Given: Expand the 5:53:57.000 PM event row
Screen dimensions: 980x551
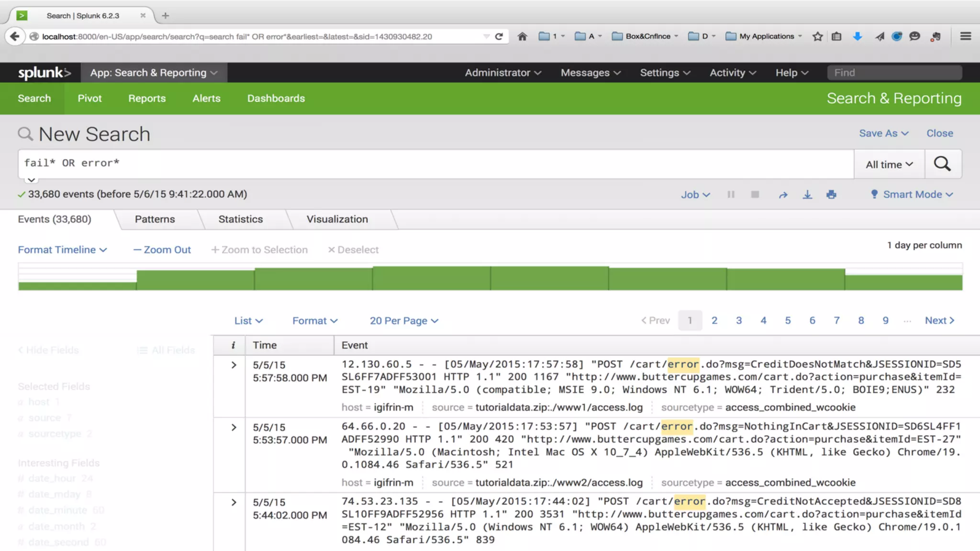Looking at the screenshot, I should pos(234,428).
